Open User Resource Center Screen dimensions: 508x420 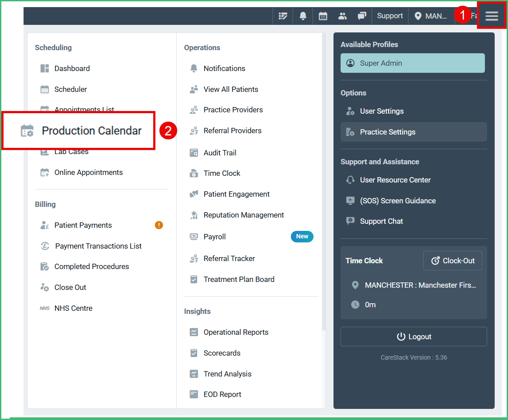click(395, 180)
